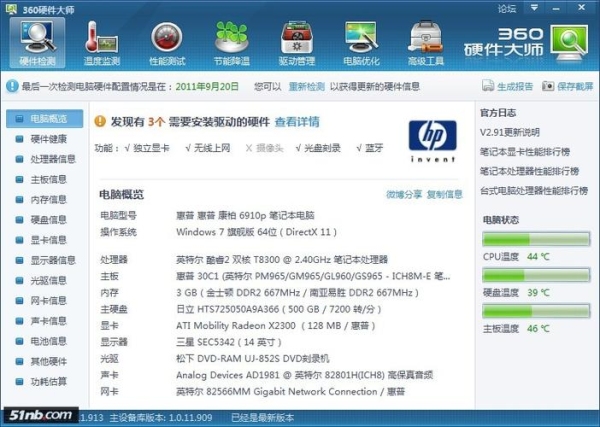Image resolution: width=600 pixels, height=427 pixels.
Task: Open 节能降温 energy saving clover icon
Action: coord(232,43)
